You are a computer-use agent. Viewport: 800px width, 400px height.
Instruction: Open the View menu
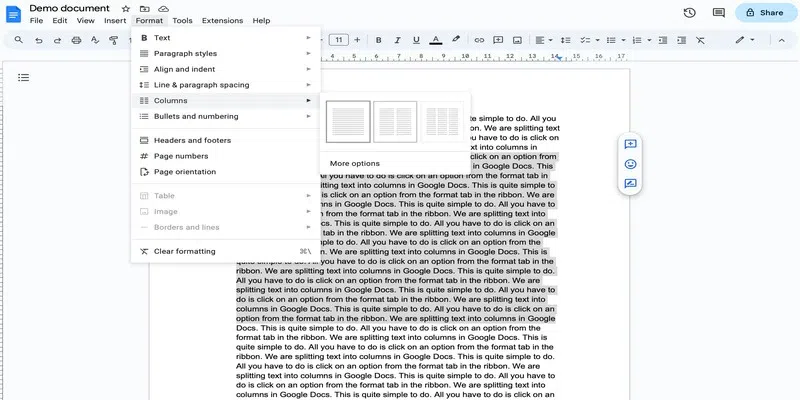pyautogui.click(x=86, y=21)
